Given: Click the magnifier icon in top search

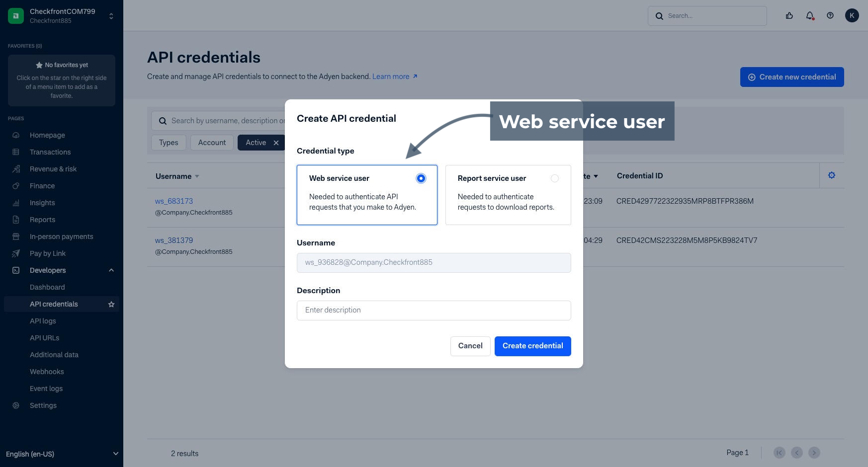Looking at the screenshot, I should 659,16.
